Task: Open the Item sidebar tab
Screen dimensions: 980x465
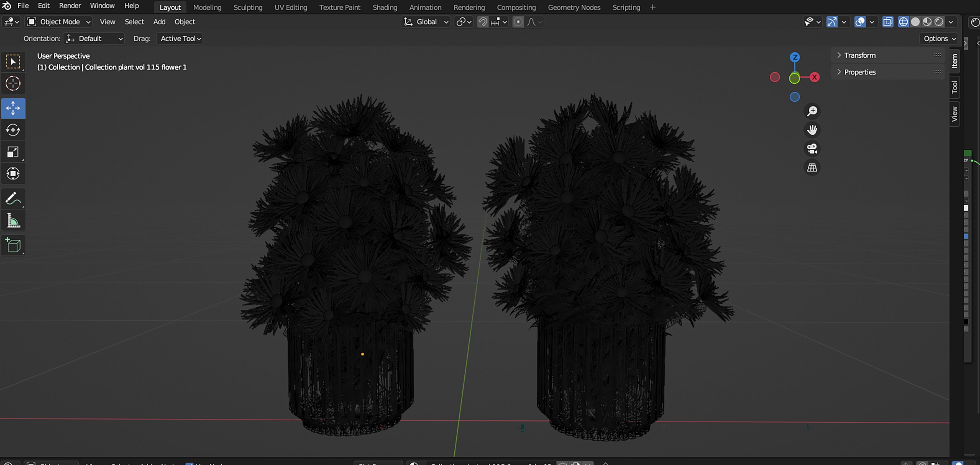Action: pyautogui.click(x=954, y=61)
